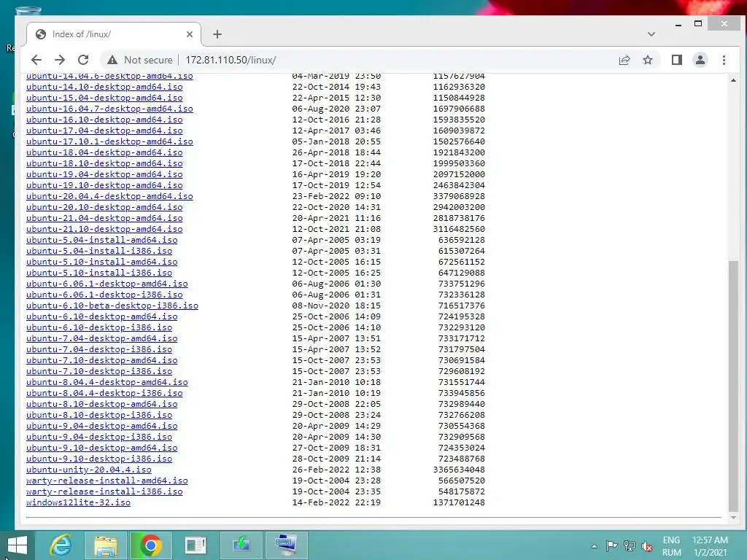Viewport: 747px width, 560px height.
Task: Open a new tab with the plus button
Action: click(217, 34)
